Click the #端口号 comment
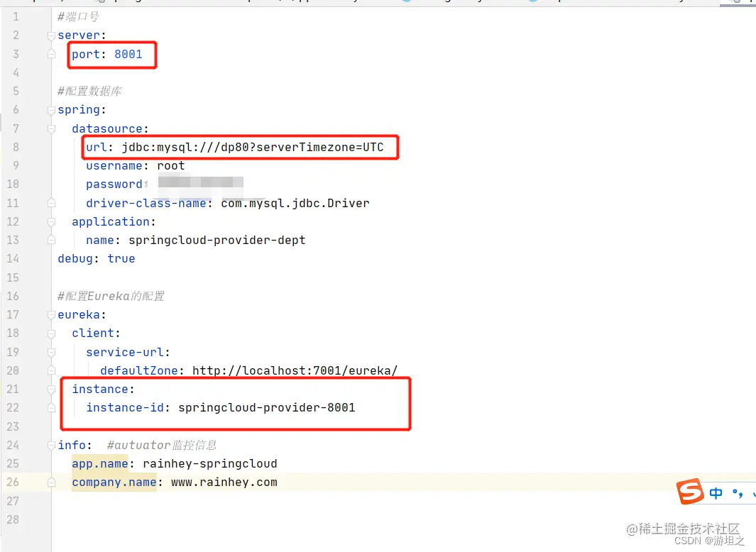 79,17
